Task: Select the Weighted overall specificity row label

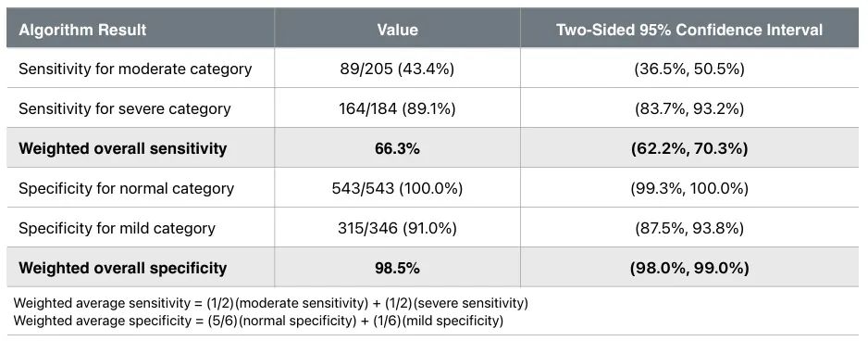Action: (x=122, y=269)
